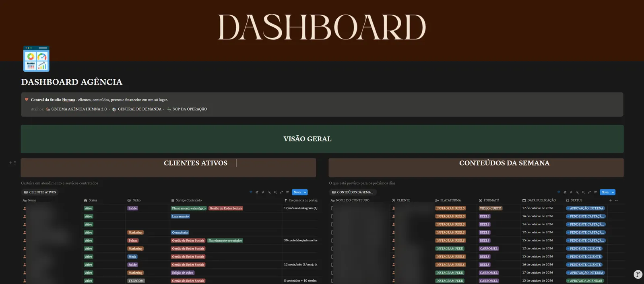This screenshot has width=644, height=284.
Task: Open filter in Conteúdos da Semana toolbar
Action: click(559, 192)
